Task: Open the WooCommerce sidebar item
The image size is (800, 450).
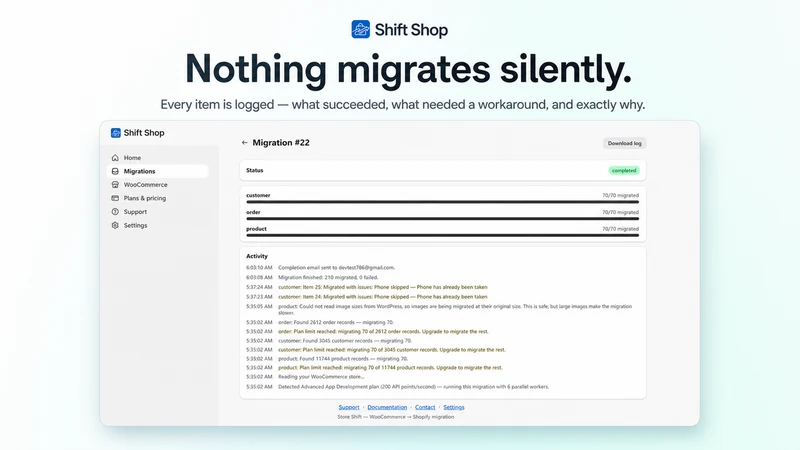Action: 158,185
